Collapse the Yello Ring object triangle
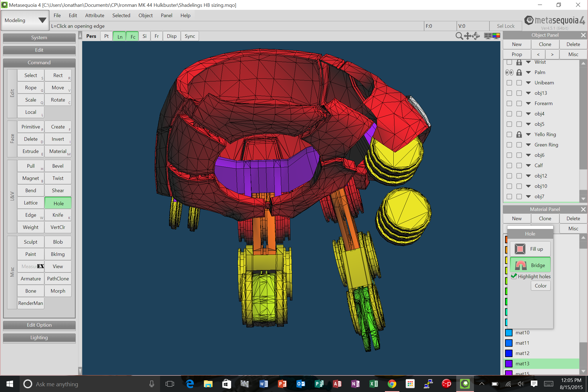This screenshot has width=588, height=392. point(528,134)
